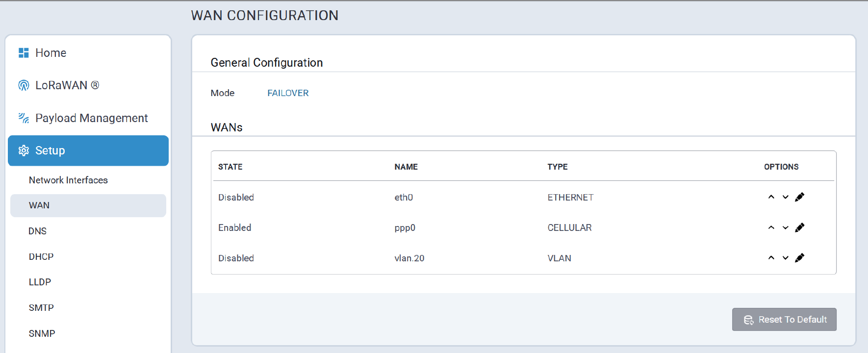Move ppp0 down in priority
The width and height of the screenshot is (868, 353).
click(x=786, y=227)
